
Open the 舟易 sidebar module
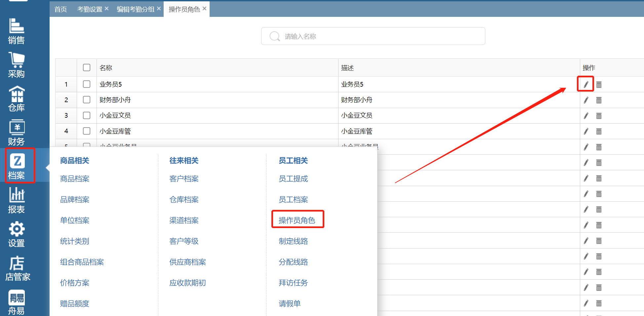(x=17, y=302)
